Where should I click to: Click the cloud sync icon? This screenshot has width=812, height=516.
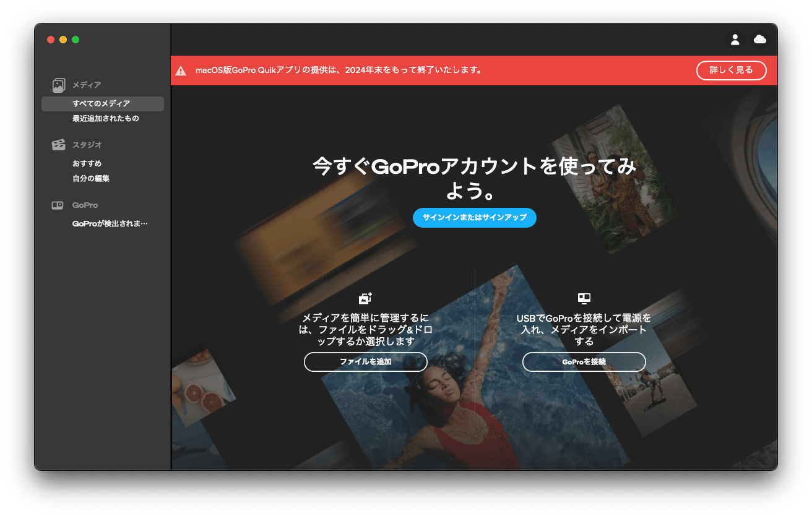click(x=760, y=40)
